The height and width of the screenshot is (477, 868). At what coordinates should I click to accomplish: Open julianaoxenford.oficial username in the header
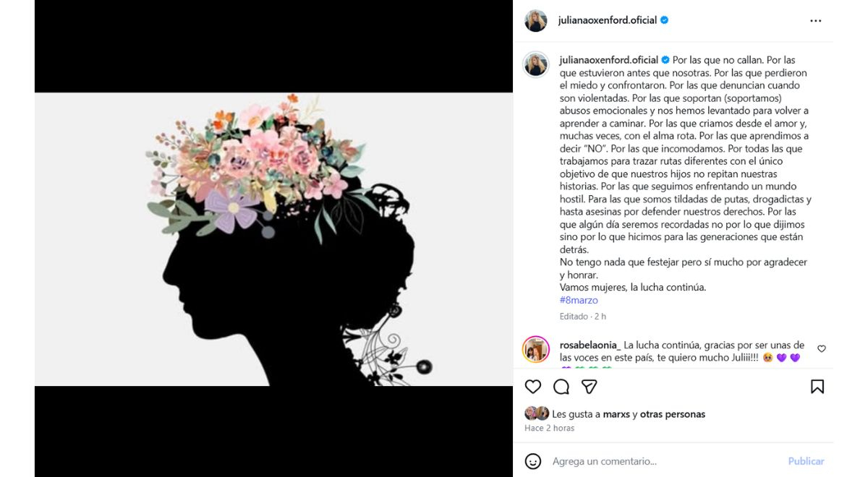click(x=608, y=20)
